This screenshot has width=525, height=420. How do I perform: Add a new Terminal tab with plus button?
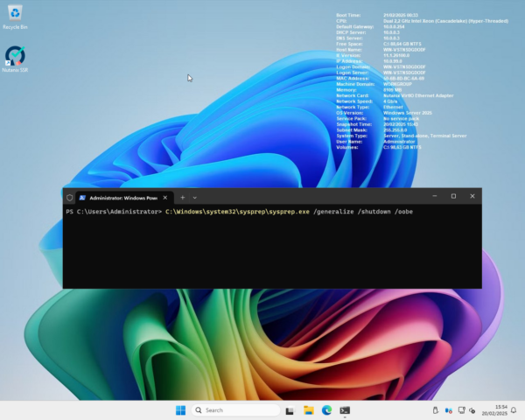point(183,197)
